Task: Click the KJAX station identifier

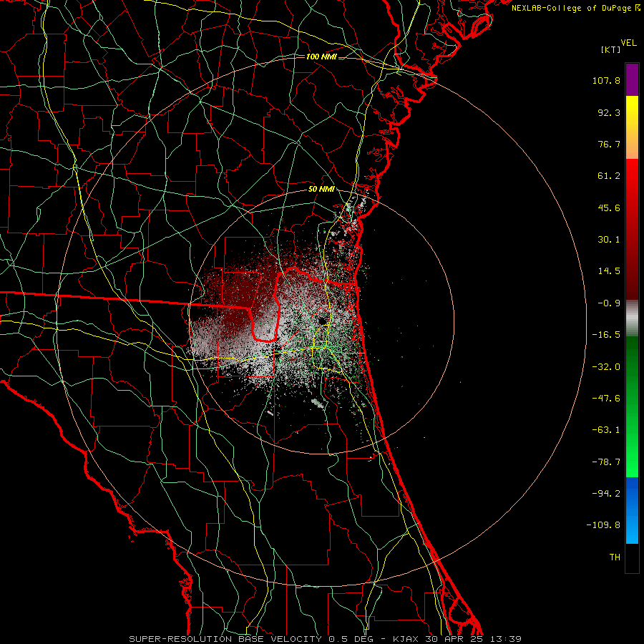Action: [406, 639]
